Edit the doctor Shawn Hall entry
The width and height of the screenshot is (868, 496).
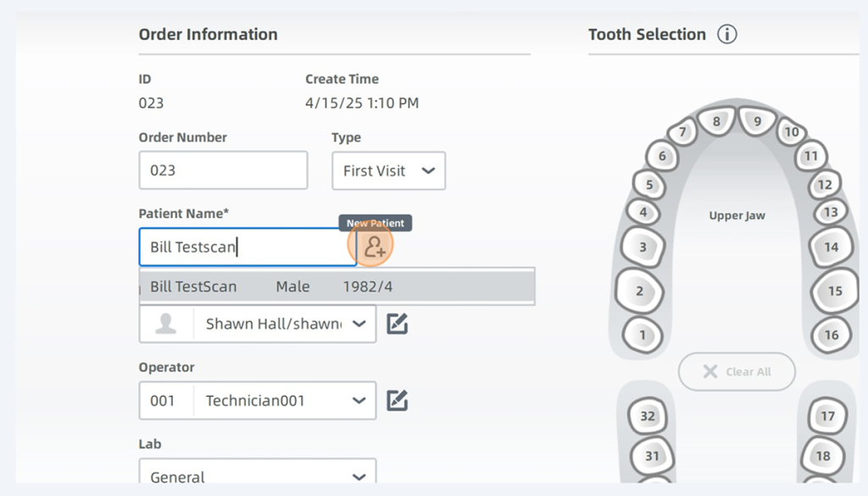398,324
